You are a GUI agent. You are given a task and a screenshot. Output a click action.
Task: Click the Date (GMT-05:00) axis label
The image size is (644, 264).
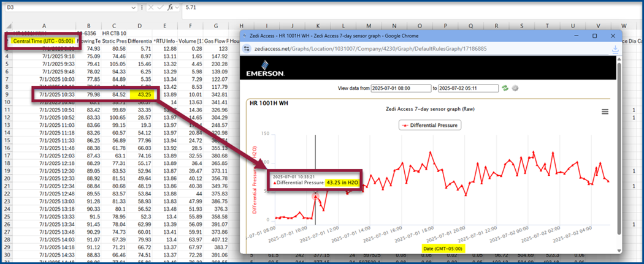[443, 249]
